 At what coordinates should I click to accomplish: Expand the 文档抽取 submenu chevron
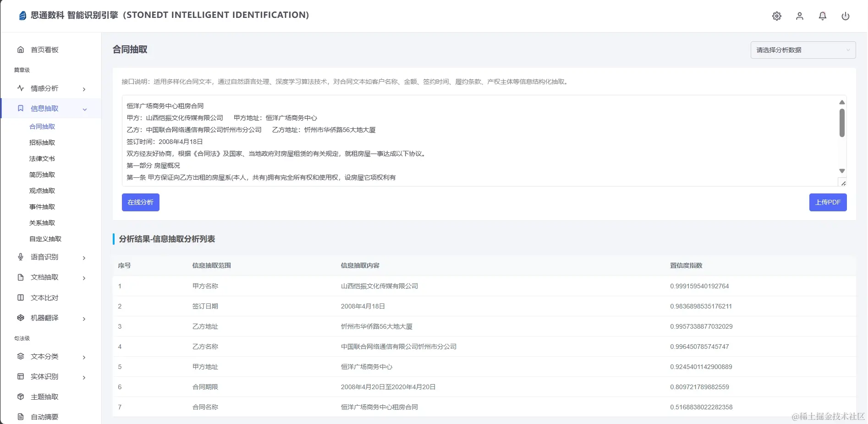(x=84, y=278)
